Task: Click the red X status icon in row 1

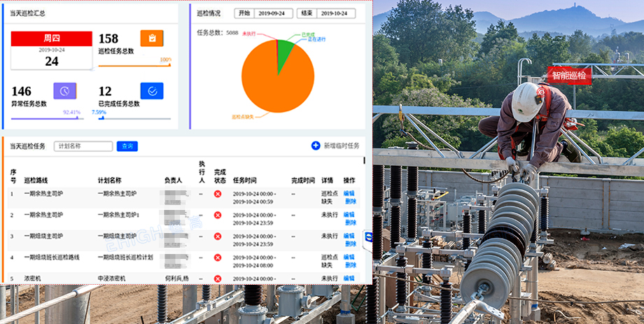Action: click(x=218, y=194)
